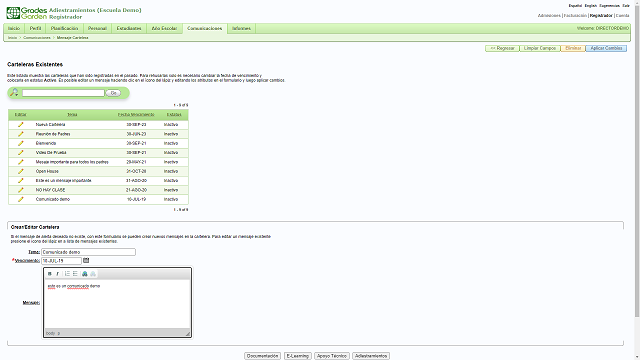Click the pencil icon for Bienvenido row
Screen dimensions: 640x360
coord(20,143)
